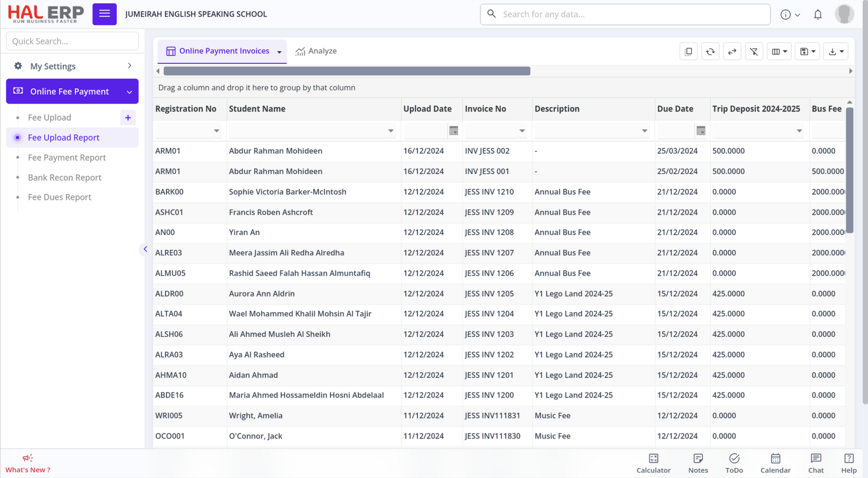Click student name Yiran An
Screen dimensions: 868x478
point(244,232)
